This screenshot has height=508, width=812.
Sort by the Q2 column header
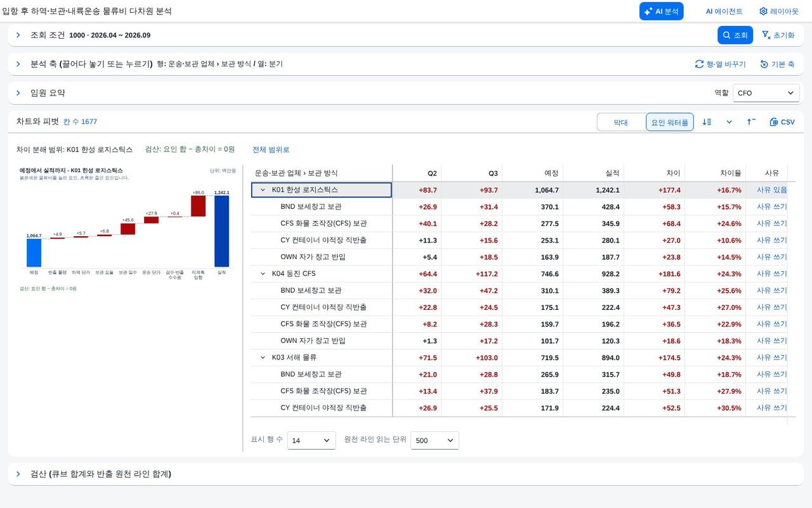417,173
